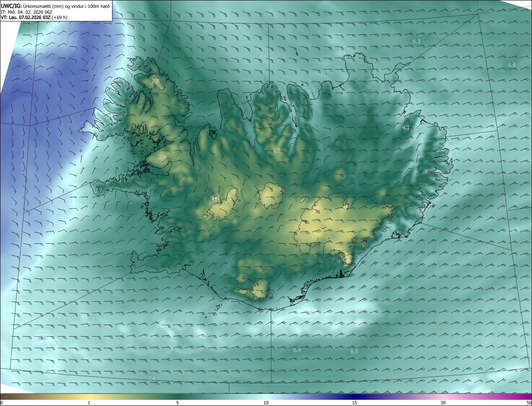The height and width of the screenshot is (406, 532).
Task: Click the 'UWC/IG: Úrkomumætti (mm)' map title
Action: [56, 6]
